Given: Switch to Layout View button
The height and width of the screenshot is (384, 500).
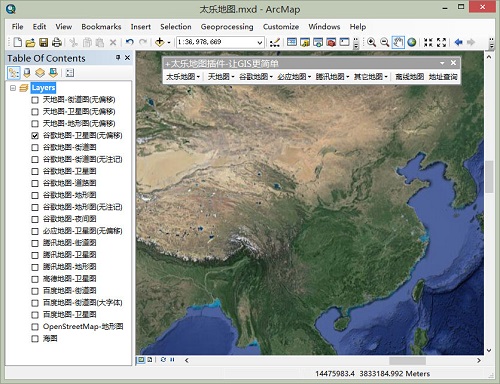Looking at the screenshot, I should [x=150, y=360].
